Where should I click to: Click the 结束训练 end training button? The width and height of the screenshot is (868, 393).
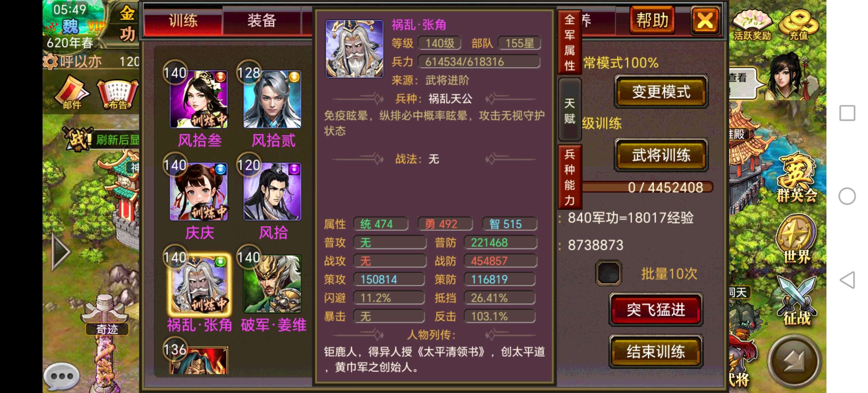click(656, 351)
